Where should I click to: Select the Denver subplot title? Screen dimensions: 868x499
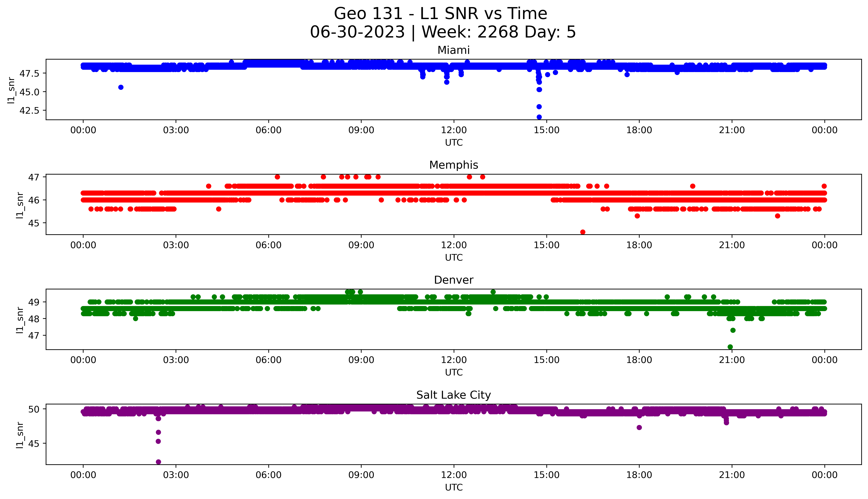[453, 280]
